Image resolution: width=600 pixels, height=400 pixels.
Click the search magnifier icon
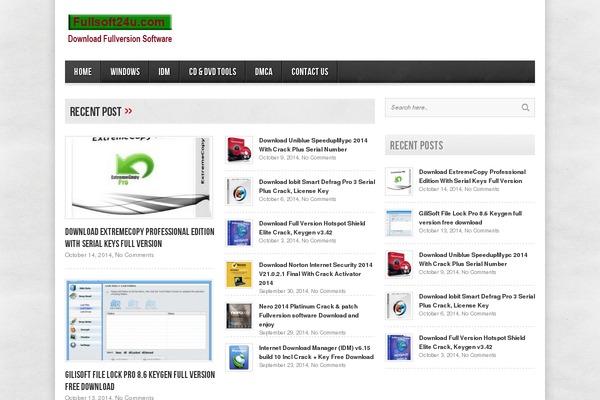click(525, 108)
